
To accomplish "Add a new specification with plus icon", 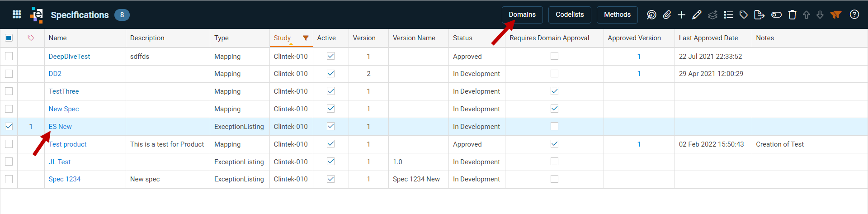I will point(682,15).
